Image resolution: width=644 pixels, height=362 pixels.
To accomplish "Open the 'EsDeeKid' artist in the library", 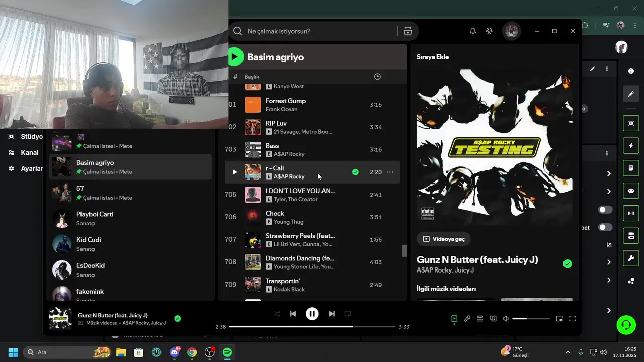I will pyautogui.click(x=130, y=269).
